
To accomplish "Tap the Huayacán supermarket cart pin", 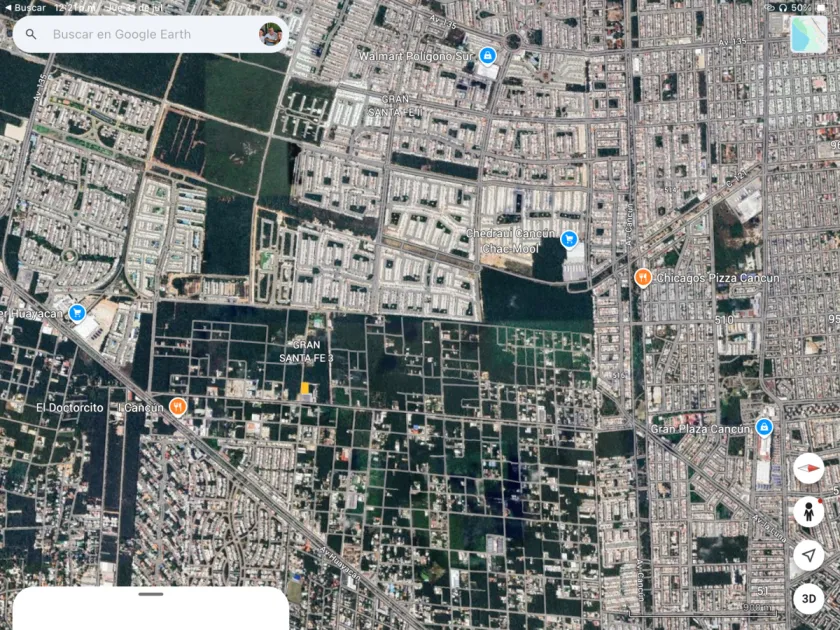I will click(77, 313).
